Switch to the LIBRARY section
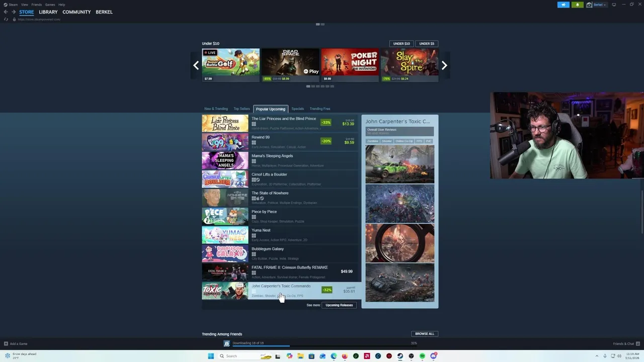The width and height of the screenshot is (644, 362). [x=48, y=12]
